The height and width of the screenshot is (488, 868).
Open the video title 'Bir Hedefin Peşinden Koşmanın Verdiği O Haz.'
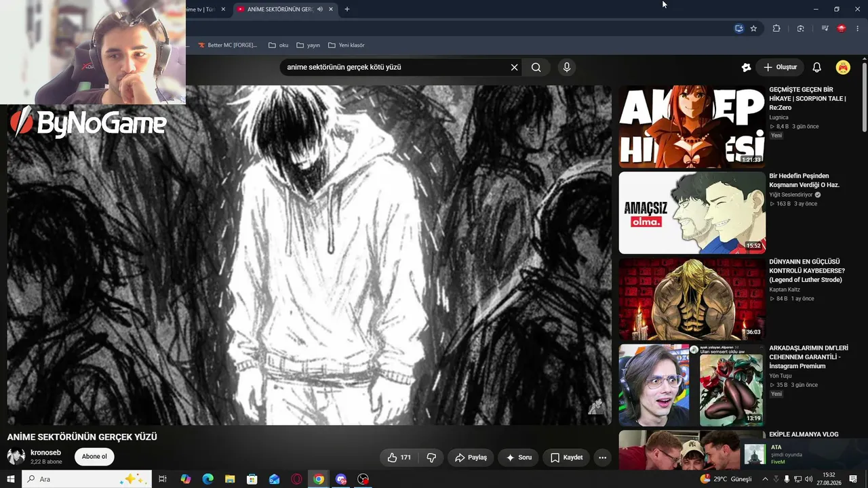pyautogui.click(x=804, y=180)
